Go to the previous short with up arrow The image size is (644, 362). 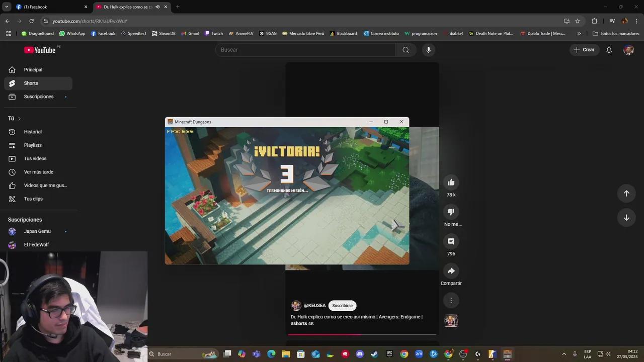[x=626, y=194]
